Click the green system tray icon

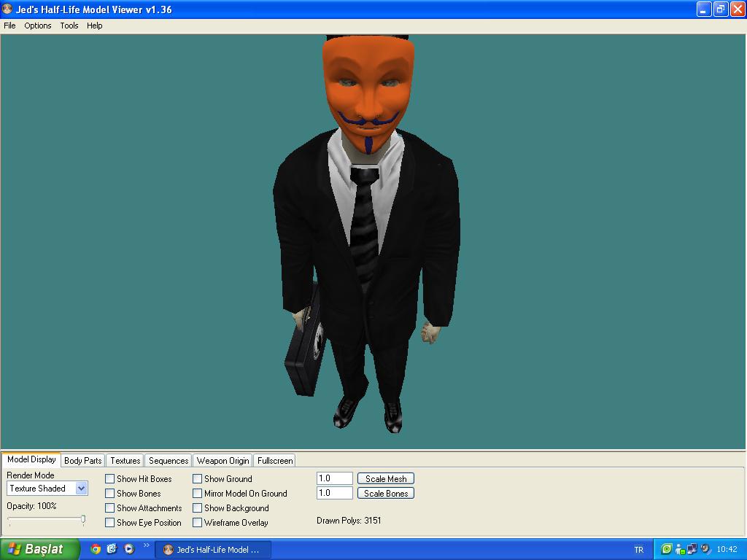click(667, 549)
